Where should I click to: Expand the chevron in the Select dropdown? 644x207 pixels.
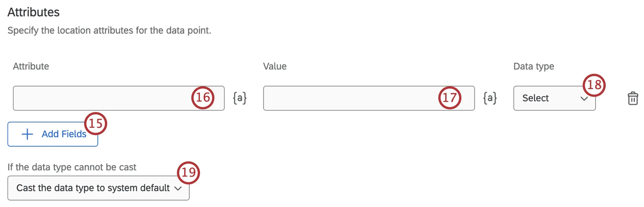pos(584,99)
